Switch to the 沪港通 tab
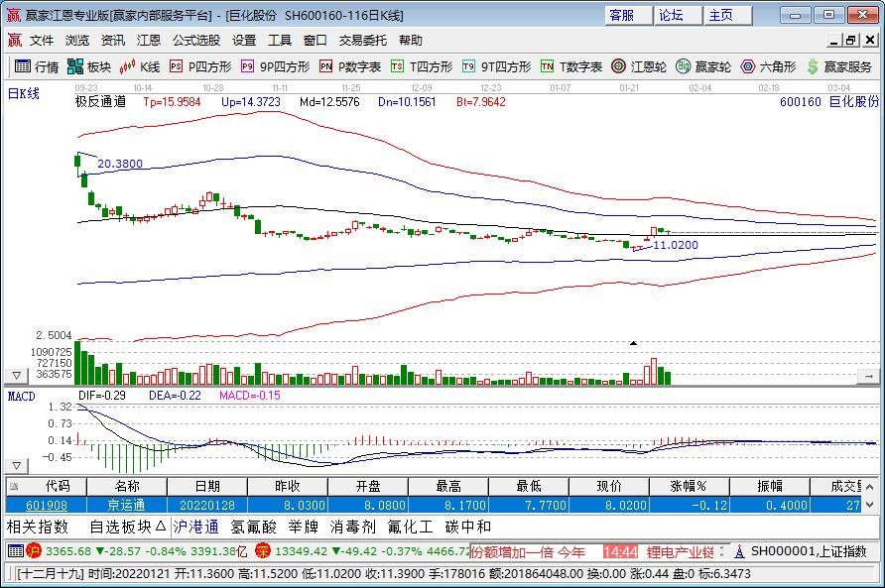The height and width of the screenshot is (588, 885). [195, 528]
